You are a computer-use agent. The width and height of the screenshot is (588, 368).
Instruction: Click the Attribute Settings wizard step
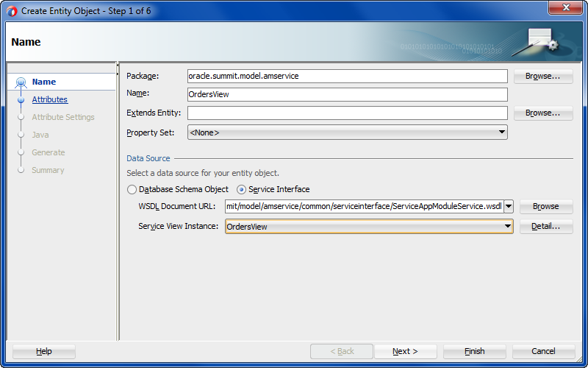point(63,117)
